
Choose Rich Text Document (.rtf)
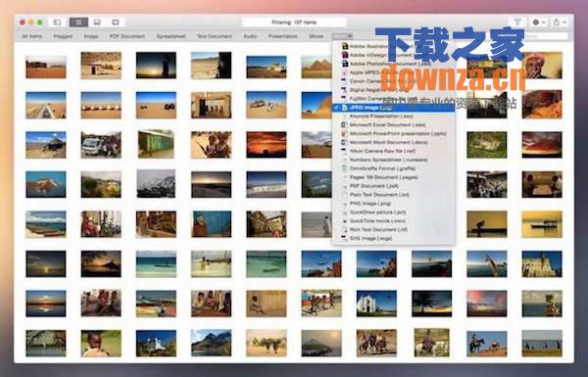click(x=394, y=229)
